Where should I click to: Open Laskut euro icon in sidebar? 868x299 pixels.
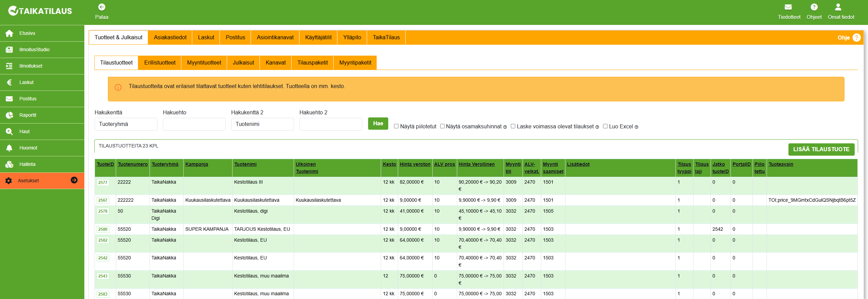coord(9,82)
